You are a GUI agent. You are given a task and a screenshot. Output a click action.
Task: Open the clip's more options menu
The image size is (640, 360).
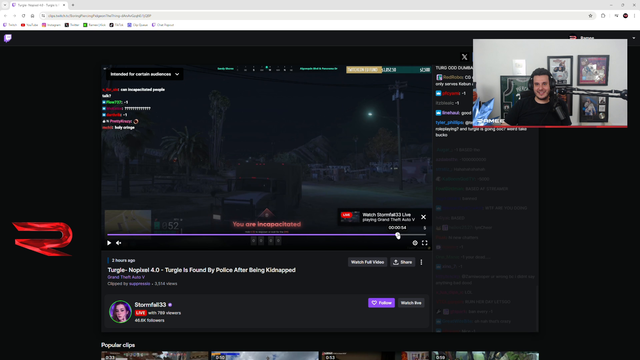pyautogui.click(x=421, y=262)
